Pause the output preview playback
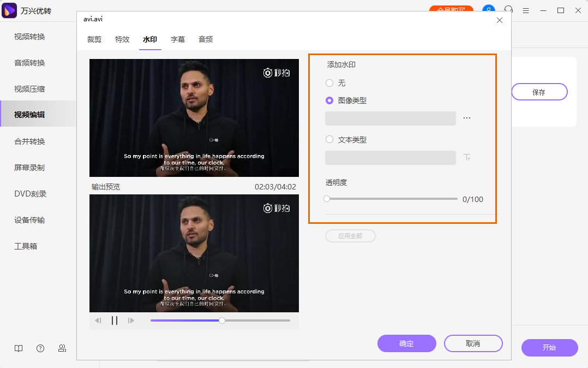The width and height of the screenshot is (588, 368). 115,320
